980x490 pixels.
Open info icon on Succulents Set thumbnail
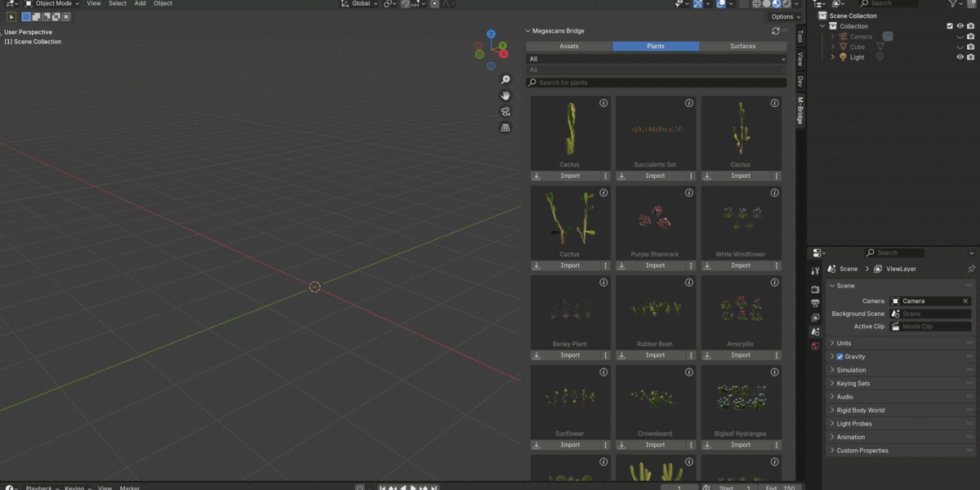688,103
